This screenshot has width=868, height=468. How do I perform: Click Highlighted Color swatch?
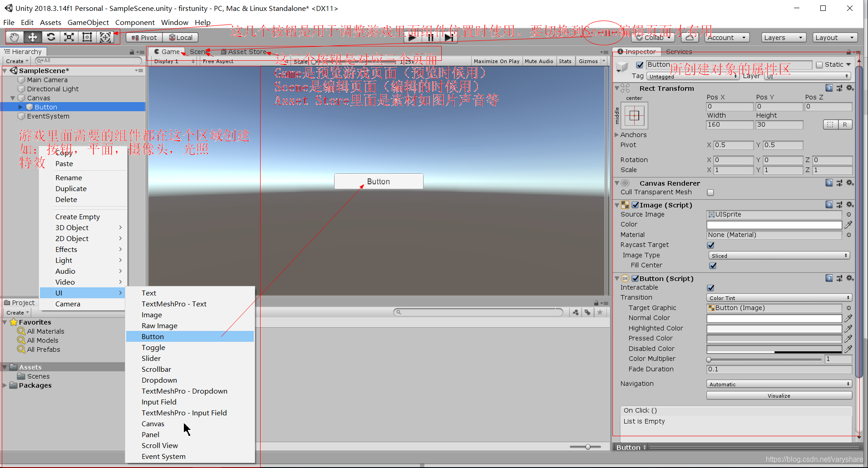774,329
